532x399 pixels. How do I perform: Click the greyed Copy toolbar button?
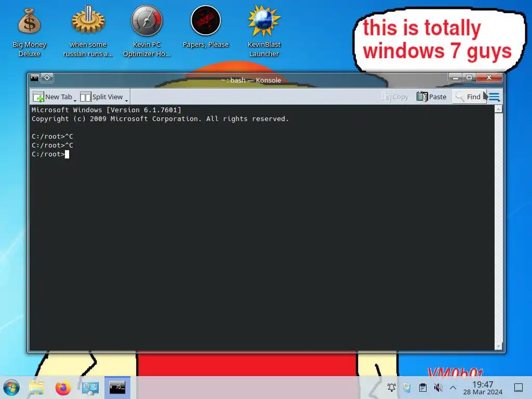(x=395, y=97)
